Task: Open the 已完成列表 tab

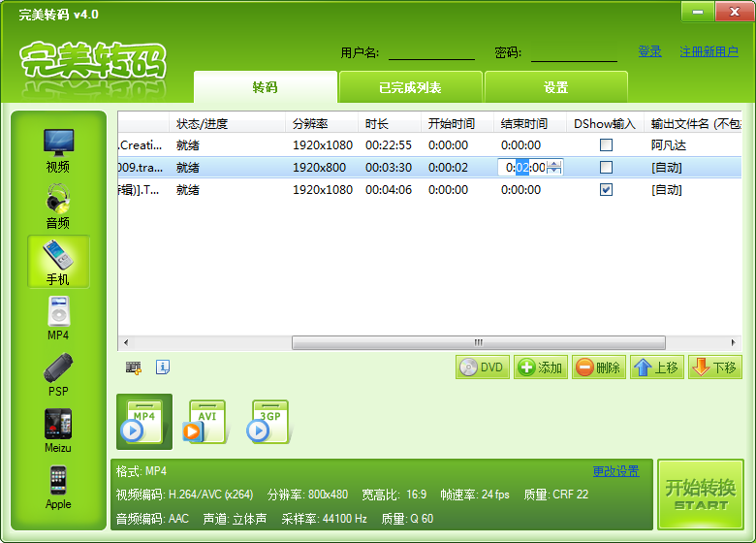Action: [x=410, y=87]
